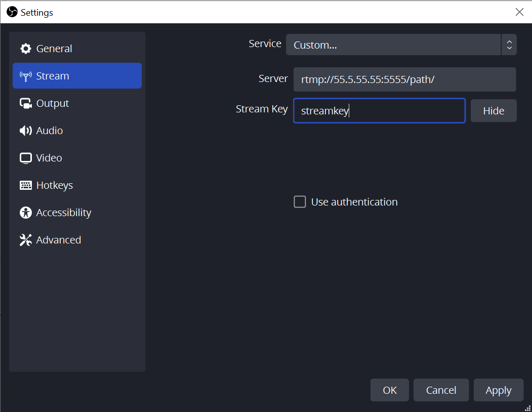Enable the Use authentication checkbox

300,201
